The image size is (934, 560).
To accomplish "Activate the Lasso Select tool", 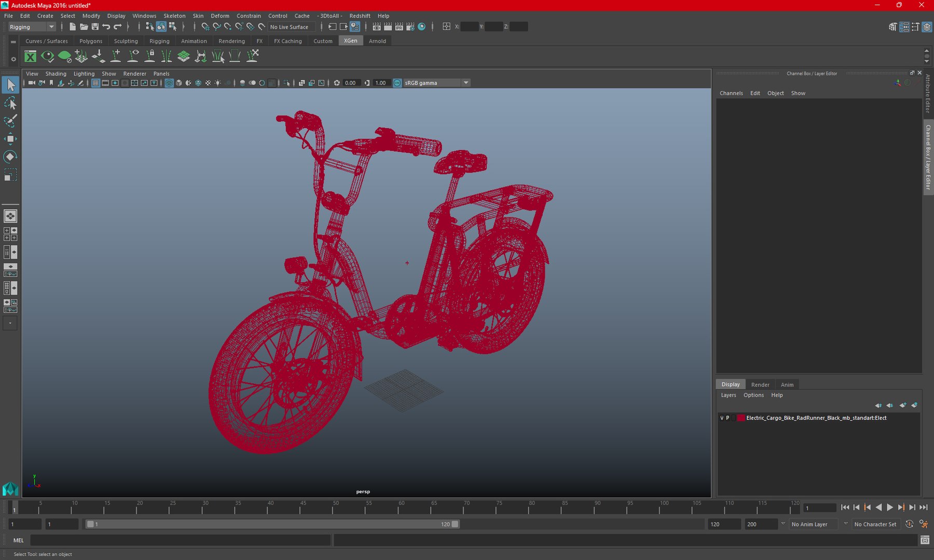I will coord(10,103).
